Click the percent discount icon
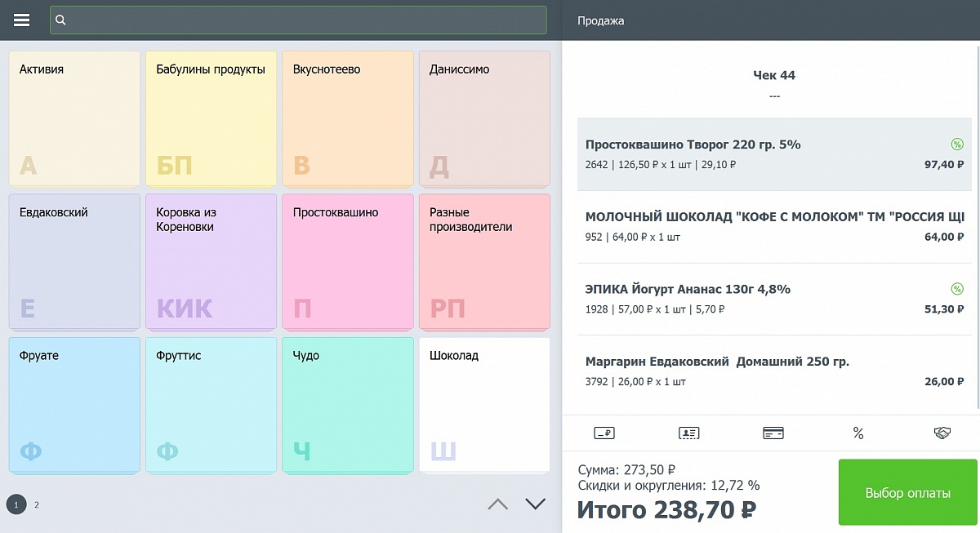The width and height of the screenshot is (980, 533). (x=858, y=433)
